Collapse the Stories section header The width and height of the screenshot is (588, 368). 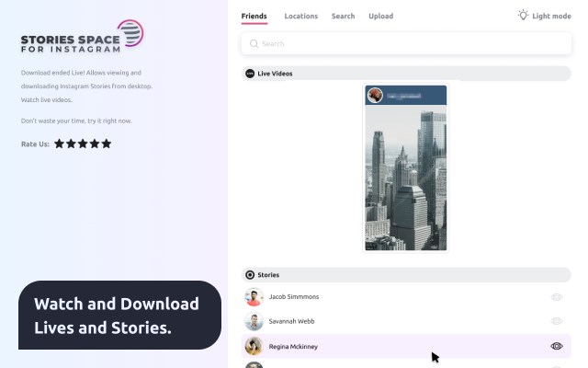(406, 275)
